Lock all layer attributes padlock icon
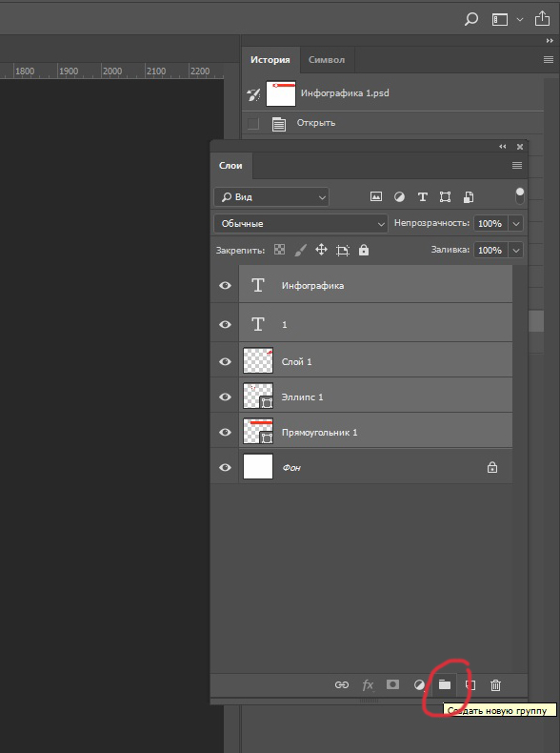This screenshot has height=753, width=560. pyautogui.click(x=364, y=250)
